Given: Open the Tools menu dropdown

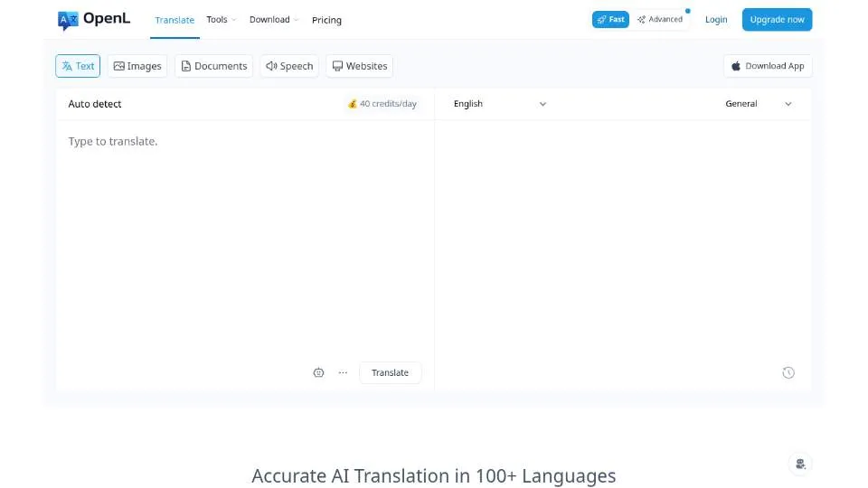Looking at the screenshot, I should tap(222, 19).
